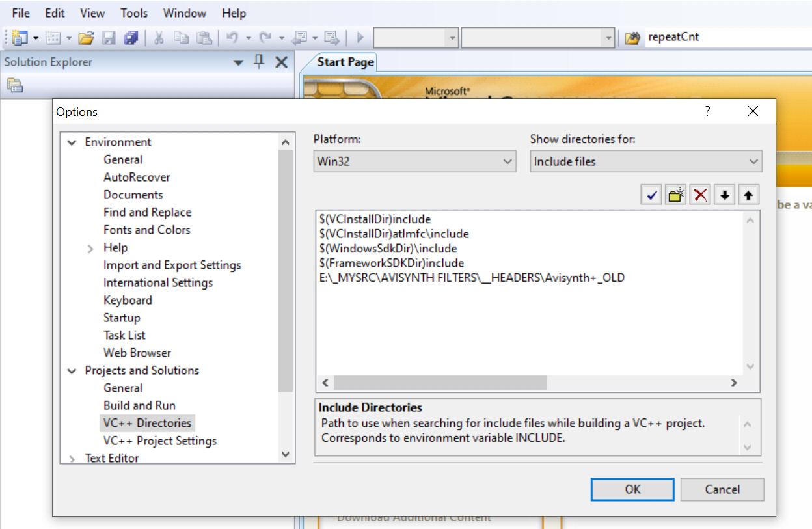Screen dimensions: 812x529
Task: Click the directories list scroll right arrow
Action: tap(734, 383)
